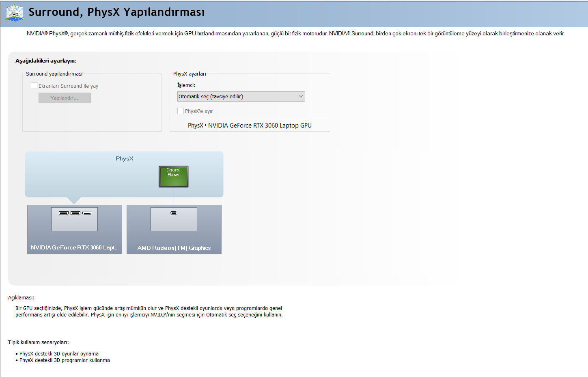Click the 'Yapılandır...' button
Screen dimensions: 588x377
pos(65,98)
